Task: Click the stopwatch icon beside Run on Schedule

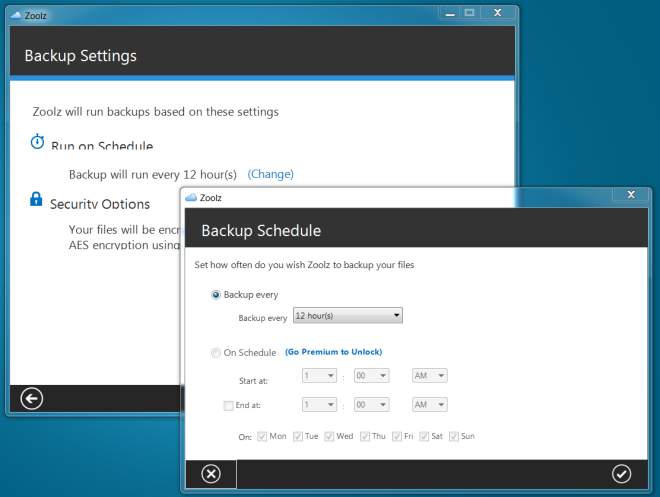Action: (37, 142)
